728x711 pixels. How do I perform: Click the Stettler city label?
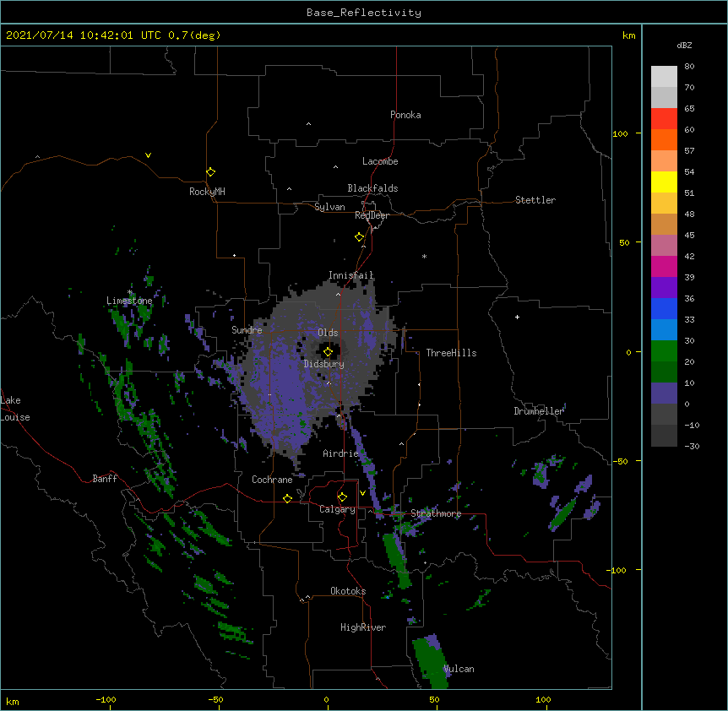(x=535, y=200)
